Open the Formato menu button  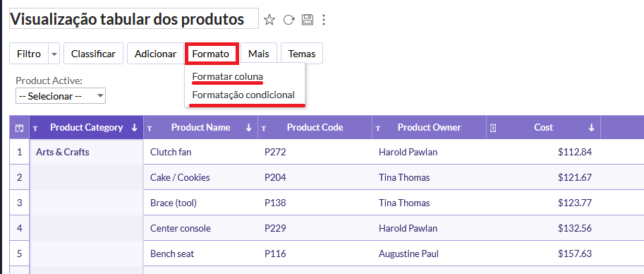[211, 54]
